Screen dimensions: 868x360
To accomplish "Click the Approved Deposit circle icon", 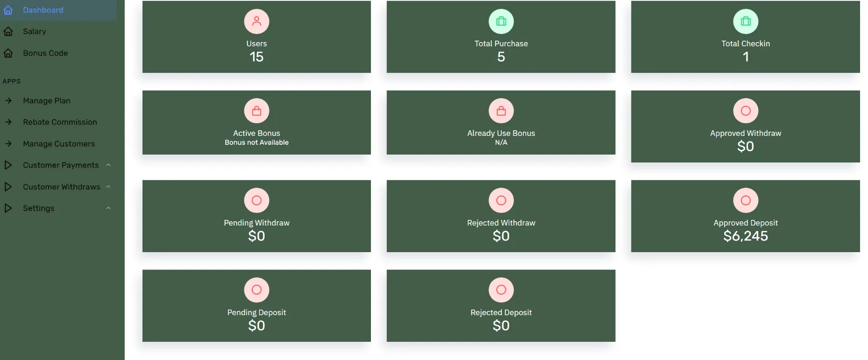I will 746,201.
